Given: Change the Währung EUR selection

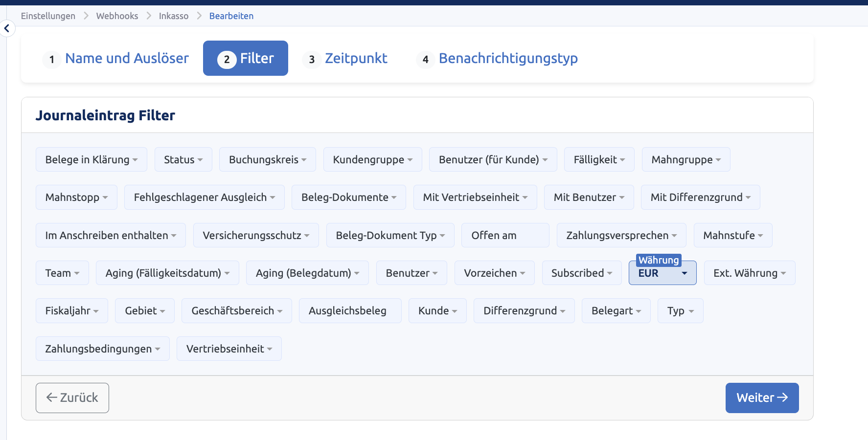Looking at the screenshot, I should pyautogui.click(x=662, y=273).
